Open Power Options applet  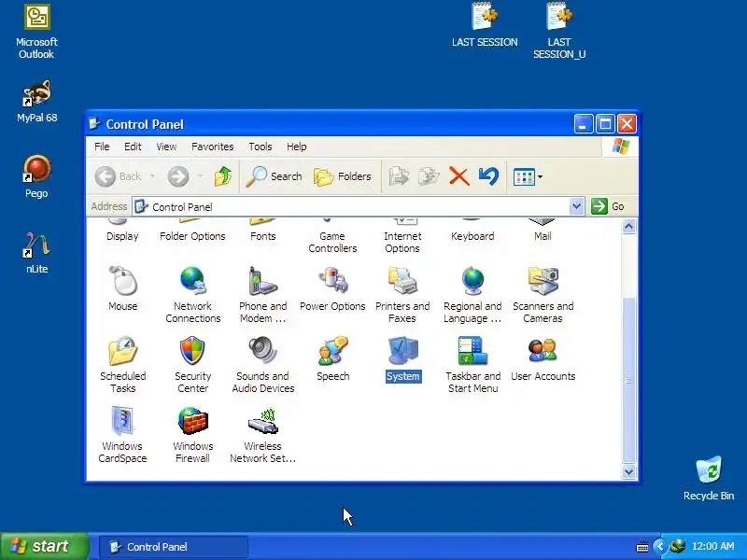coord(332,282)
